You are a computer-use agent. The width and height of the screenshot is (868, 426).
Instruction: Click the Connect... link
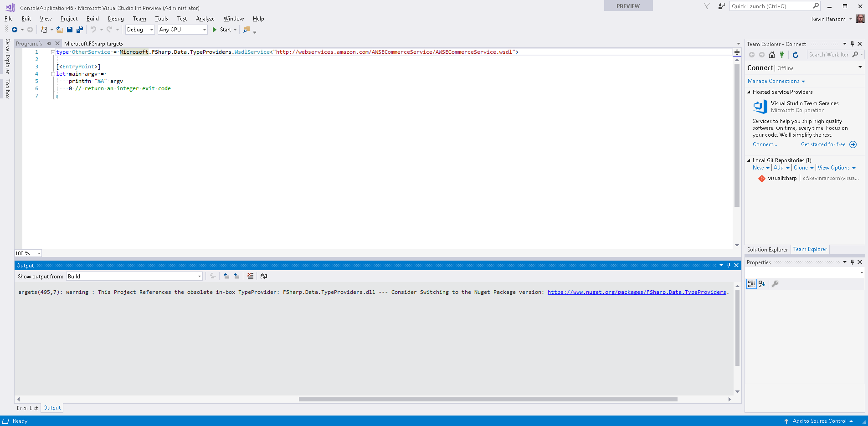click(x=765, y=144)
